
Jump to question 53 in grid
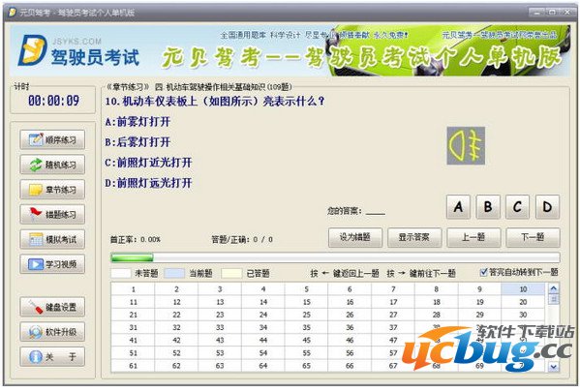click(220, 352)
